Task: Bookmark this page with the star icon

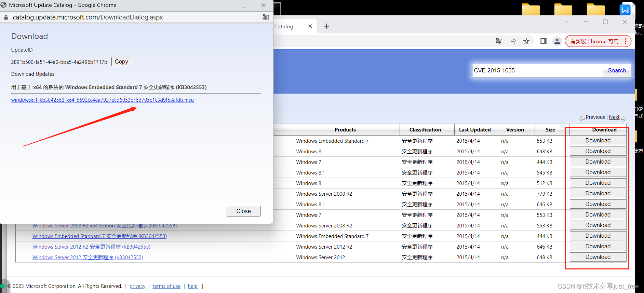Action: [x=526, y=41]
